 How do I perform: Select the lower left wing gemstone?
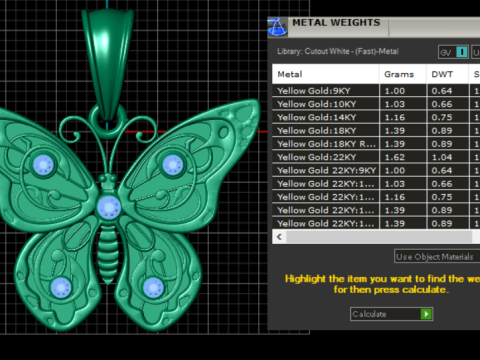pos(61,287)
